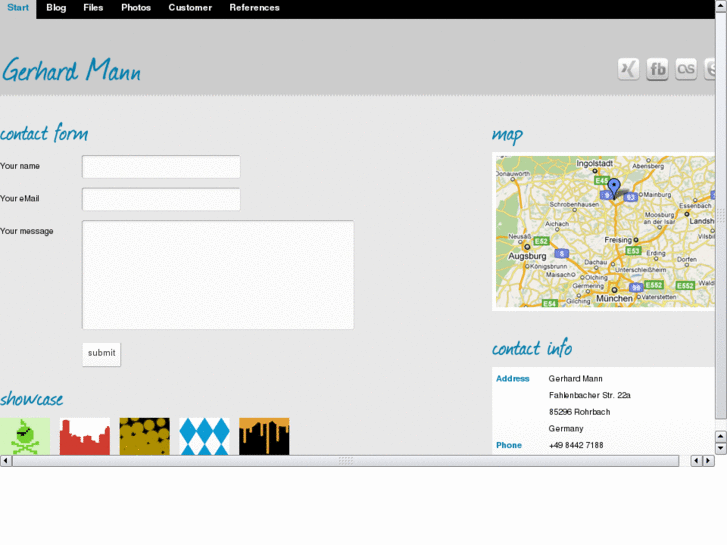Image resolution: width=727 pixels, height=545 pixels.
Task: Click the address line Fahlenbacher Str. 22a
Action: (x=589, y=395)
